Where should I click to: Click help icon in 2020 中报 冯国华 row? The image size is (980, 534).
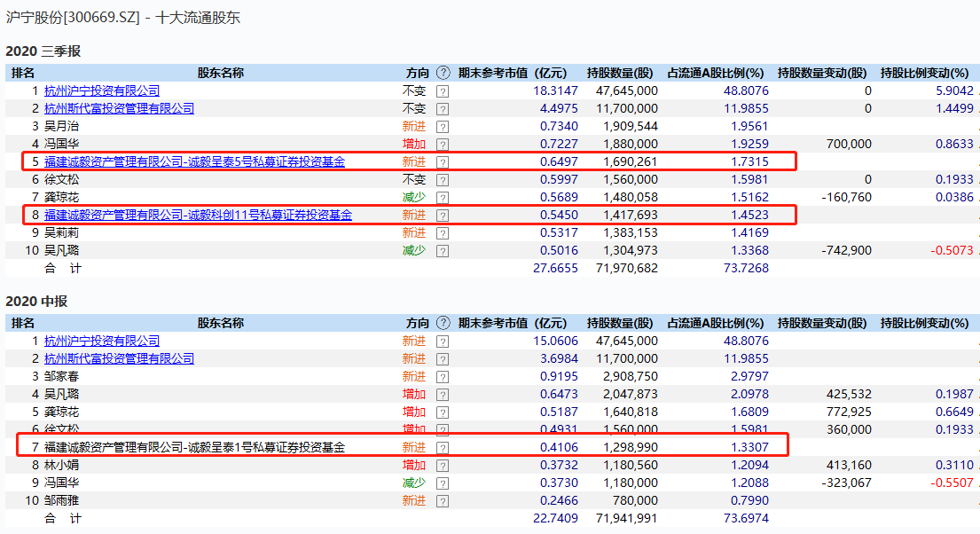coord(443,483)
